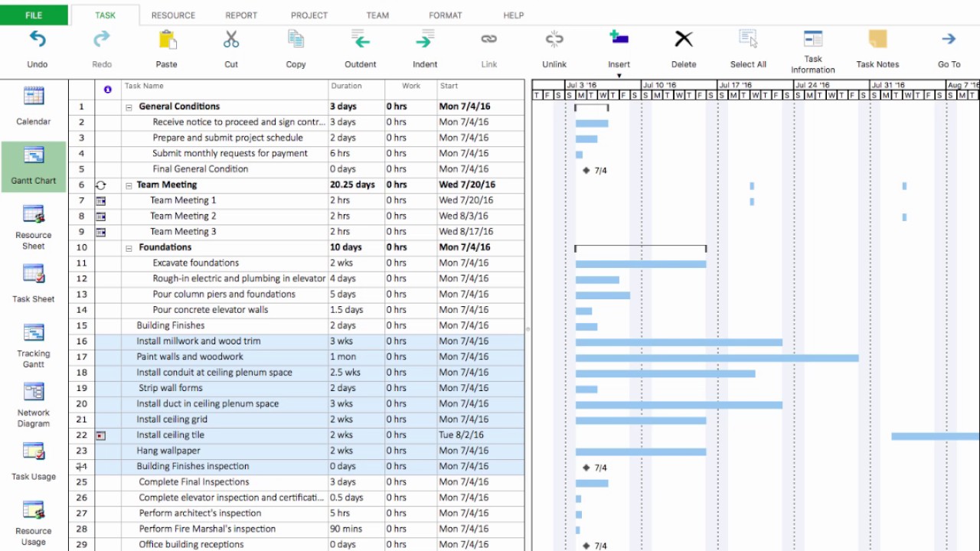Click the Undo icon
Screen dimensions: 980x551
[37, 39]
